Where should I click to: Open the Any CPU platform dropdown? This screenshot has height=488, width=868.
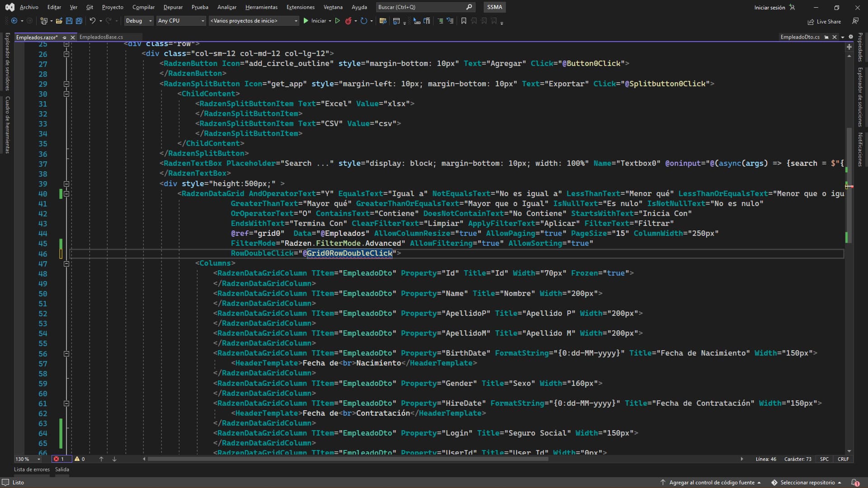point(181,21)
